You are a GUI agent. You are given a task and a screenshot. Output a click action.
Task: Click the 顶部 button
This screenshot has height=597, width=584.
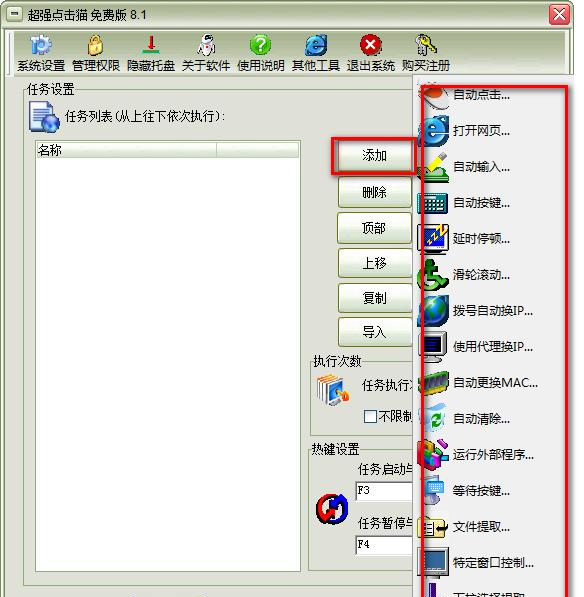tap(374, 228)
